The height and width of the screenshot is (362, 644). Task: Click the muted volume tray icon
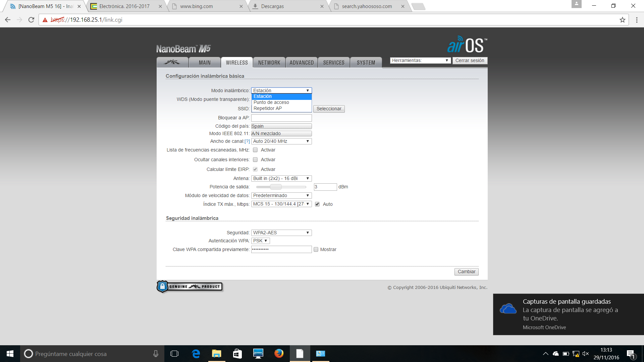(586, 354)
